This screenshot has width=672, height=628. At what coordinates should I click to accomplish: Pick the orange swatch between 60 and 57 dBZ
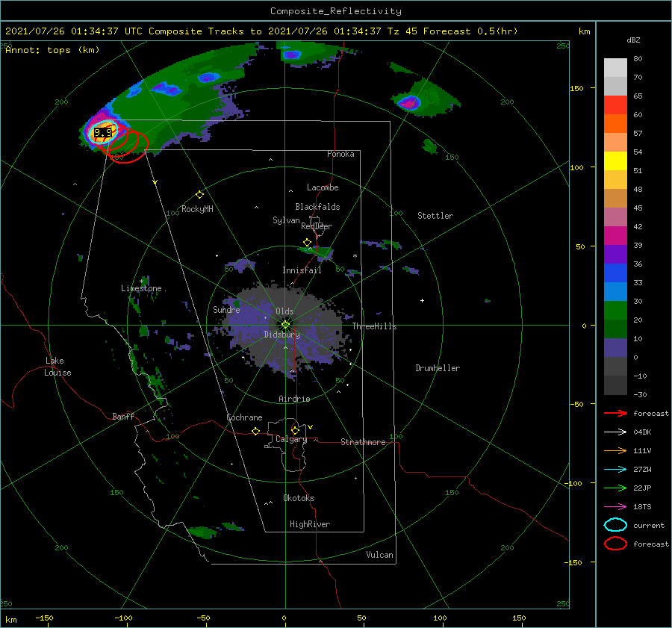tap(615, 124)
